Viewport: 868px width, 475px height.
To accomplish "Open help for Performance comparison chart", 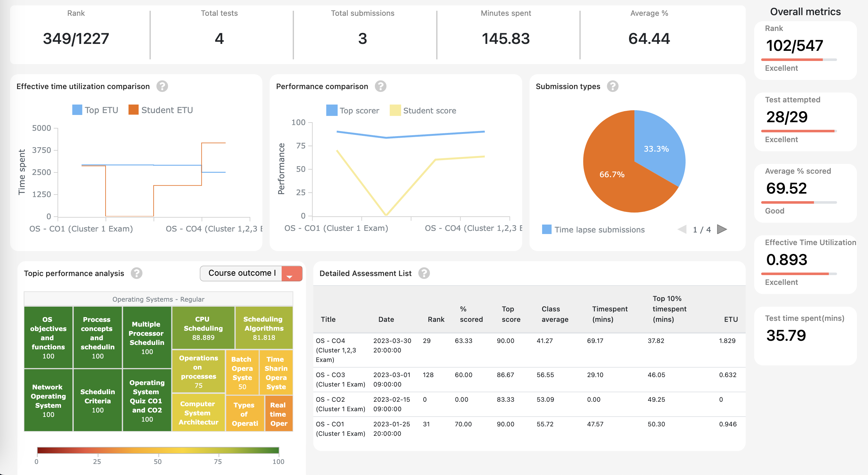I will 381,86.
